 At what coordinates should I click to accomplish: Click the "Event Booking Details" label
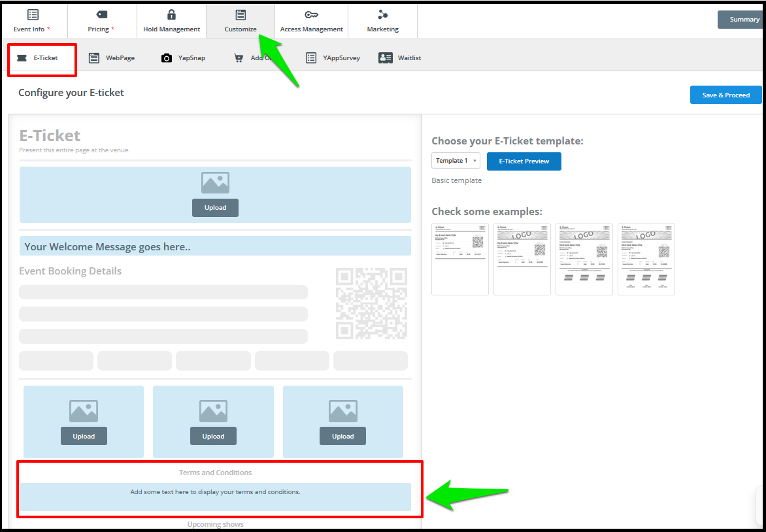click(x=71, y=271)
